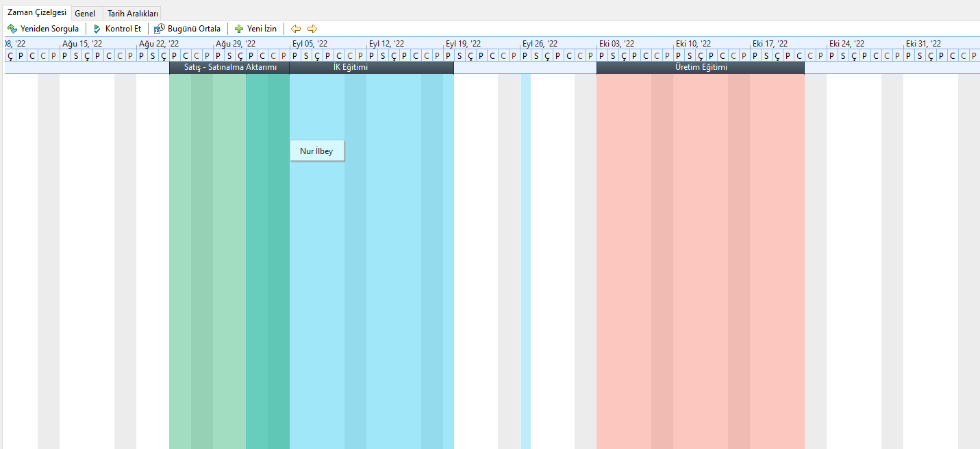Image resolution: width=980 pixels, height=449 pixels.
Task: Open the Tarih Aralıkları tab
Action: click(x=133, y=14)
